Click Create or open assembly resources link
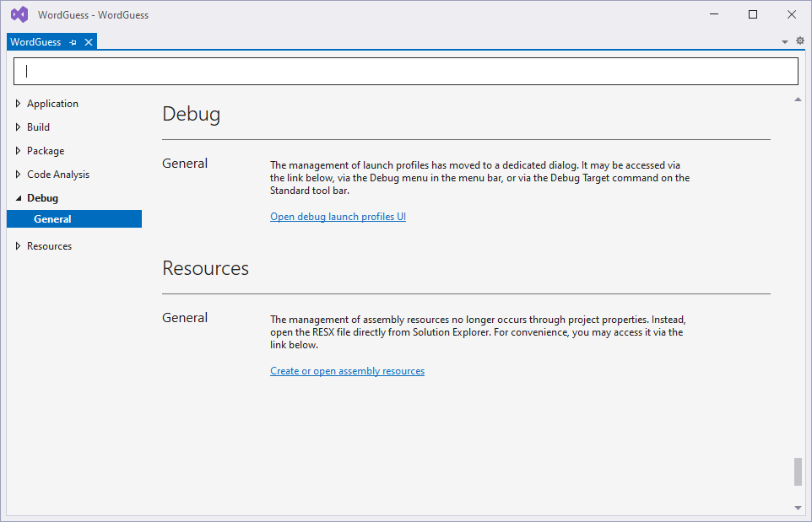Image resolution: width=812 pixels, height=522 pixels. [x=347, y=371]
